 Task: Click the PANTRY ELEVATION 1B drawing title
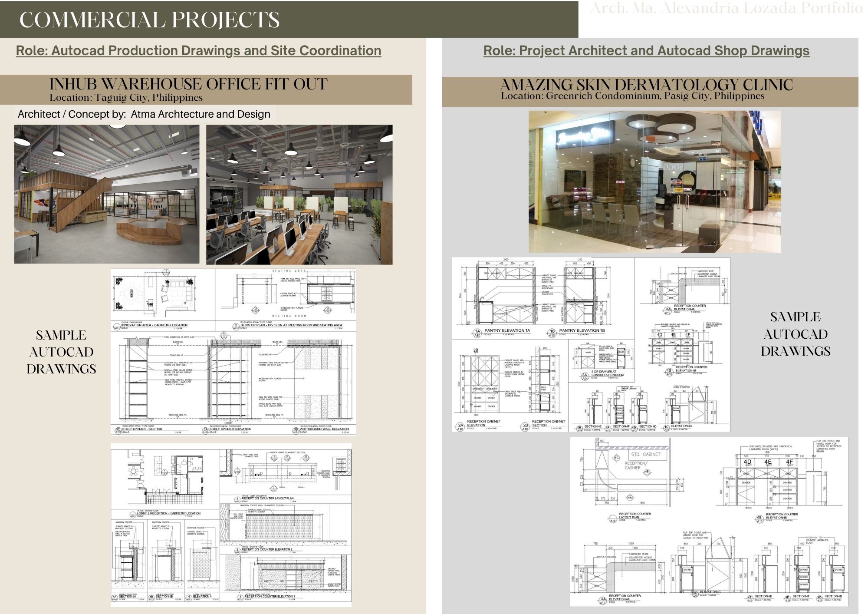[582, 330]
